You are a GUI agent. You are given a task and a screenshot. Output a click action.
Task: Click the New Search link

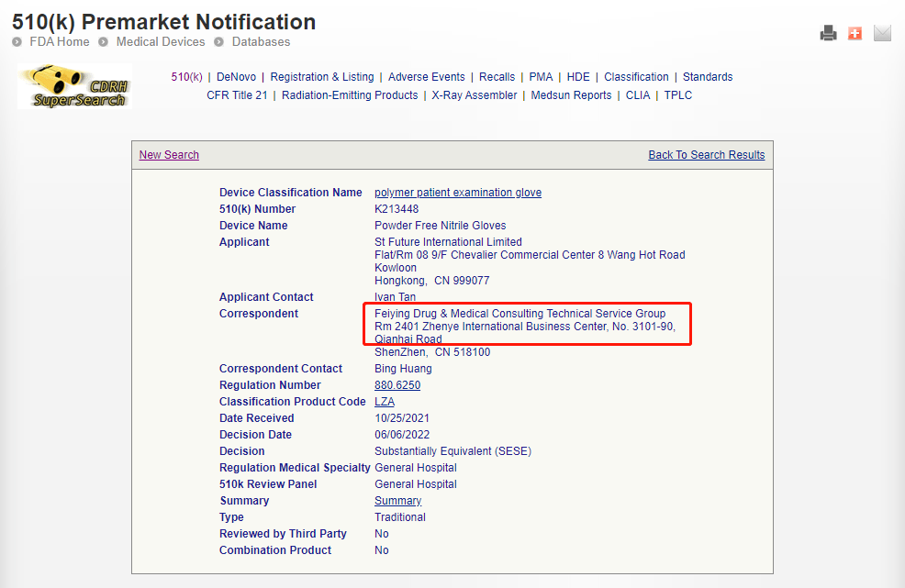169,155
